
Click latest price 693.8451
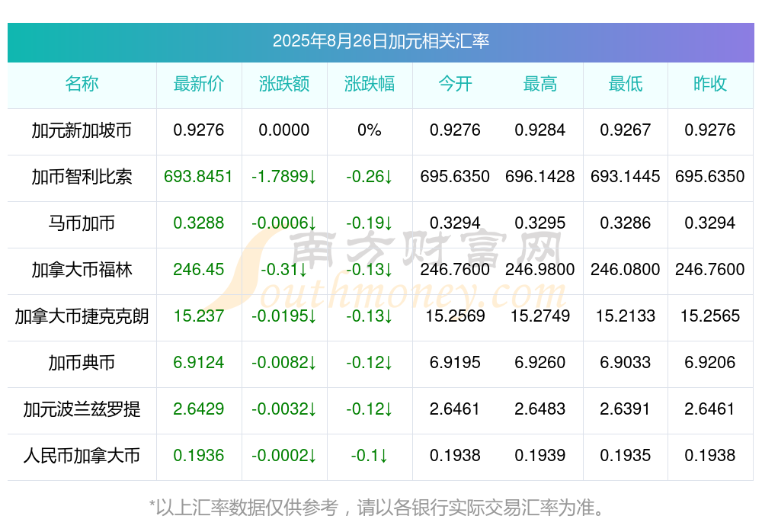tap(198, 177)
